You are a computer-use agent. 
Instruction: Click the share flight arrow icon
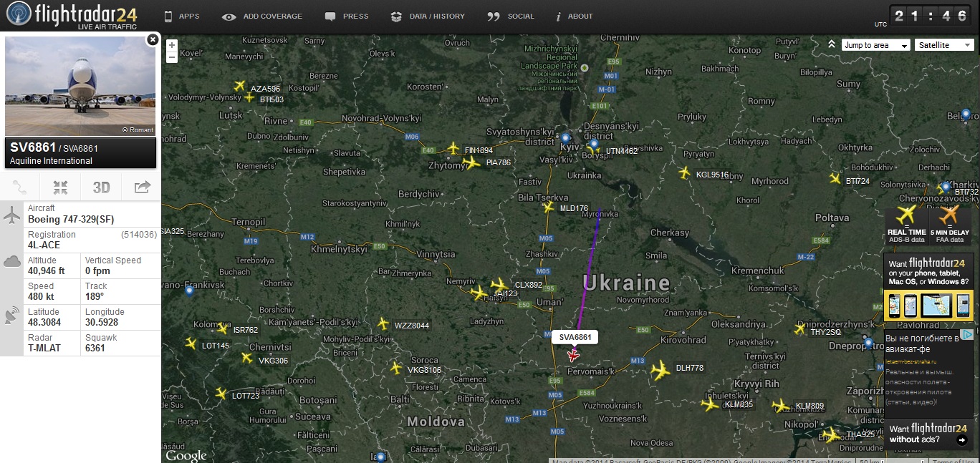click(142, 187)
